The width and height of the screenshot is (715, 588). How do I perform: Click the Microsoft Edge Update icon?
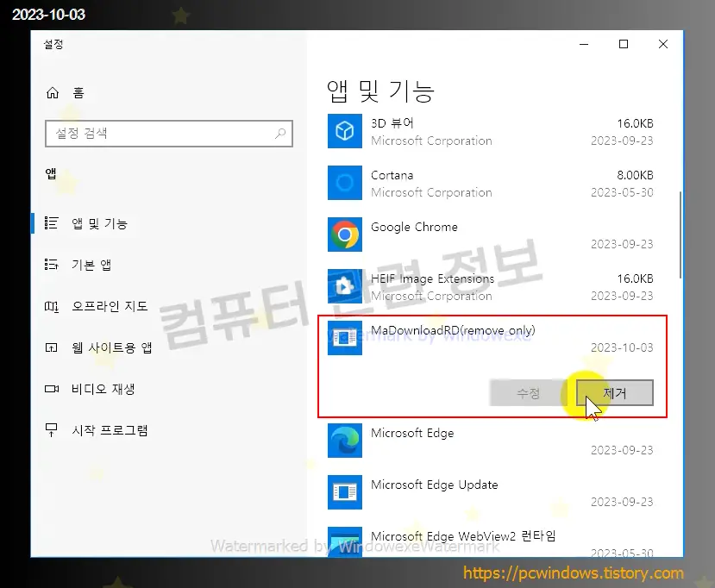[345, 492]
